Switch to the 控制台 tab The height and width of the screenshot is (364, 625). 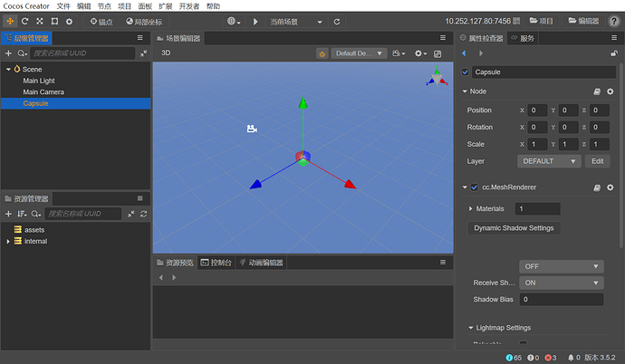click(x=216, y=263)
